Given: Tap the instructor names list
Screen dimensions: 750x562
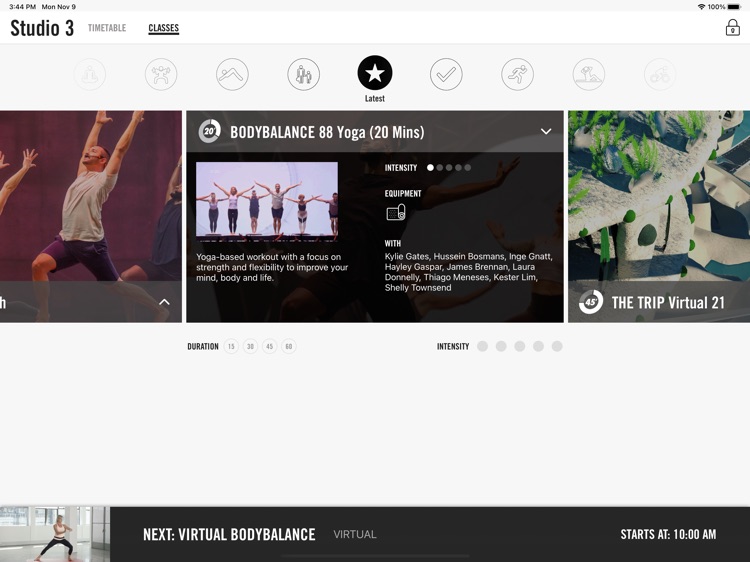Looking at the screenshot, I should pos(469,272).
